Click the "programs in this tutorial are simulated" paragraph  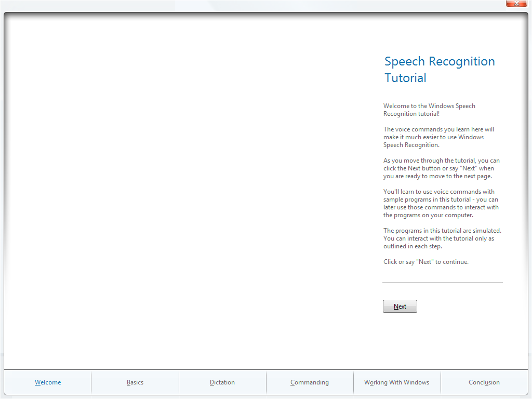pos(442,238)
